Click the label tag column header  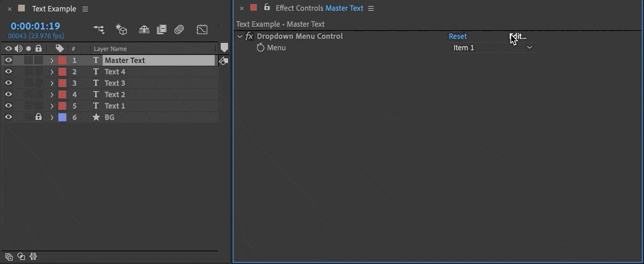pyautogui.click(x=60, y=48)
